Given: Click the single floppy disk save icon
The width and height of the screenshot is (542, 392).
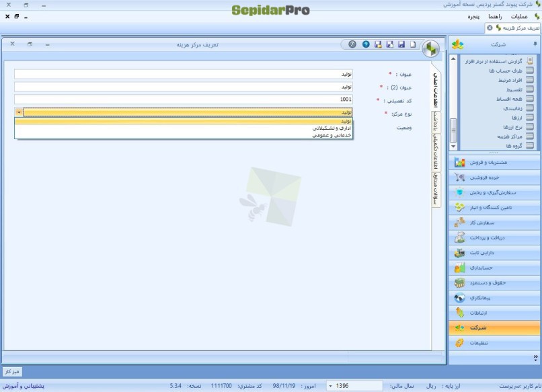Looking at the screenshot, I should [x=401, y=44].
